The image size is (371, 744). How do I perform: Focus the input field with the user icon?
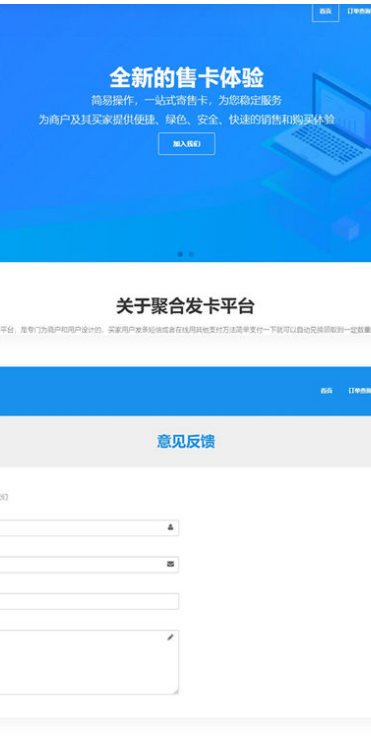pyautogui.click(x=89, y=528)
